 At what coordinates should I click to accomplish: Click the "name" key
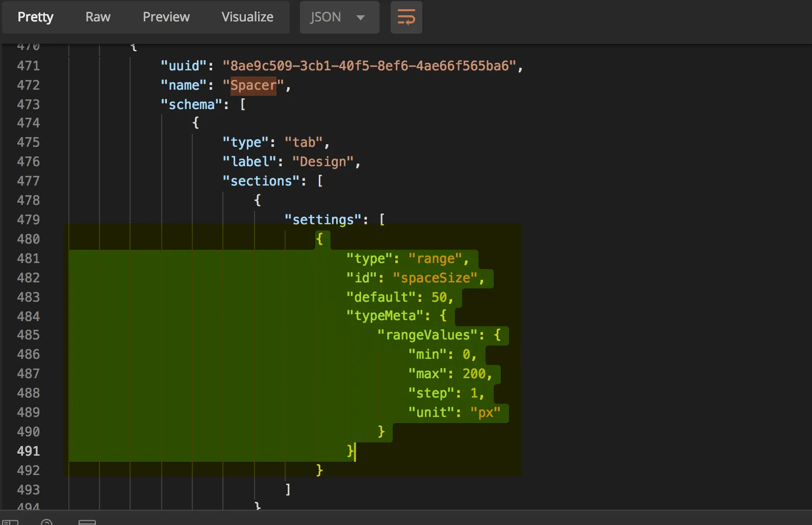[x=184, y=85]
